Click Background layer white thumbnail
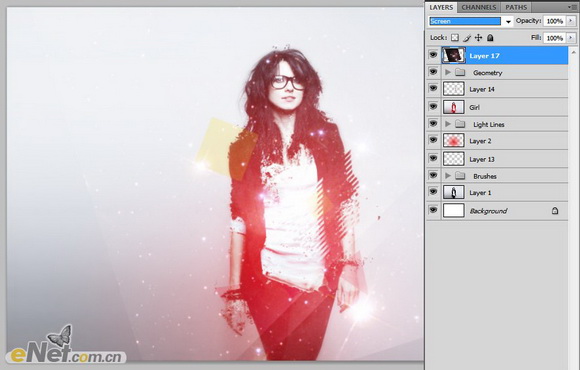This screenshot has width=580, height=370. (454, 211)
